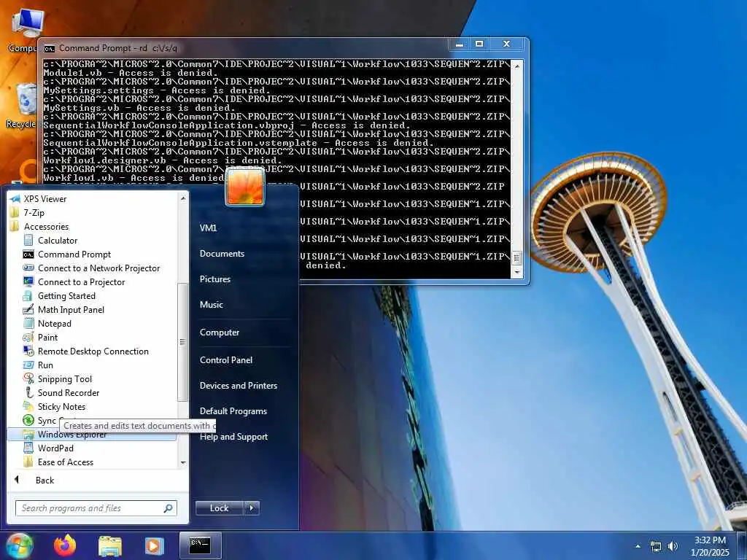Screen dimensions: 747x560
Task: Click the Show desktop strip
Action: click(742, 546)
